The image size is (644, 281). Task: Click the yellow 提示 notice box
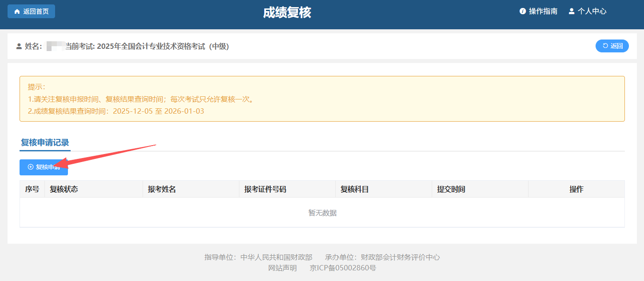322,99
